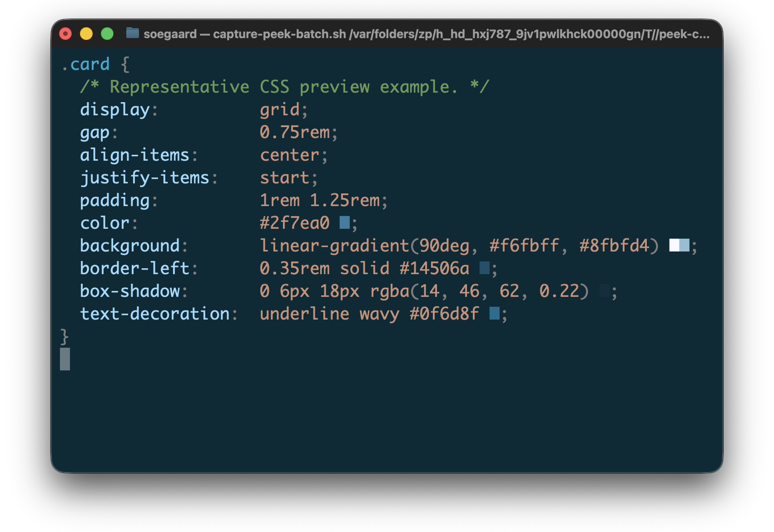Click the padding value 1rem 1.25rem
The width and height of the screenshot is (774, 532).
pyautogui.click(x=319, y=200)
